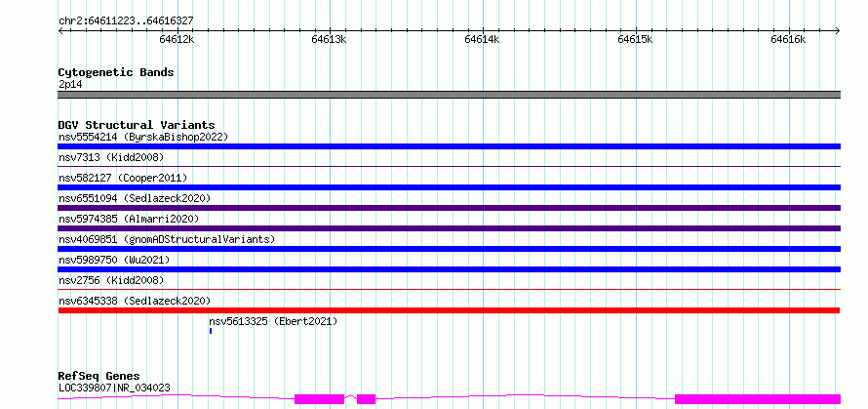The height and width of the screenshot is (409, 868).
Task: Select the nsv5974385 (Almarri2020) variant label
Action: [x=129, y=219]
